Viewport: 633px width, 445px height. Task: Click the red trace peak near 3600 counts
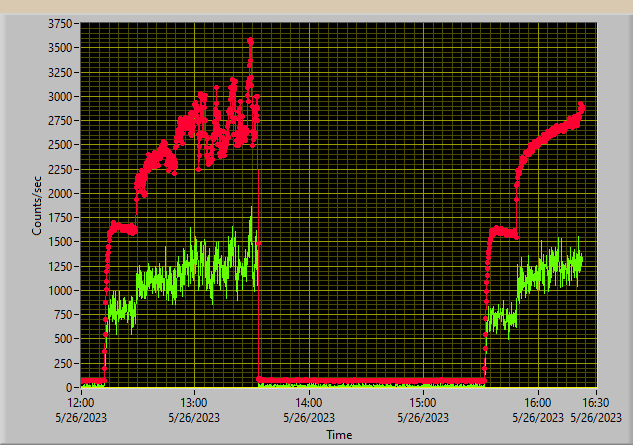point(251,40)
